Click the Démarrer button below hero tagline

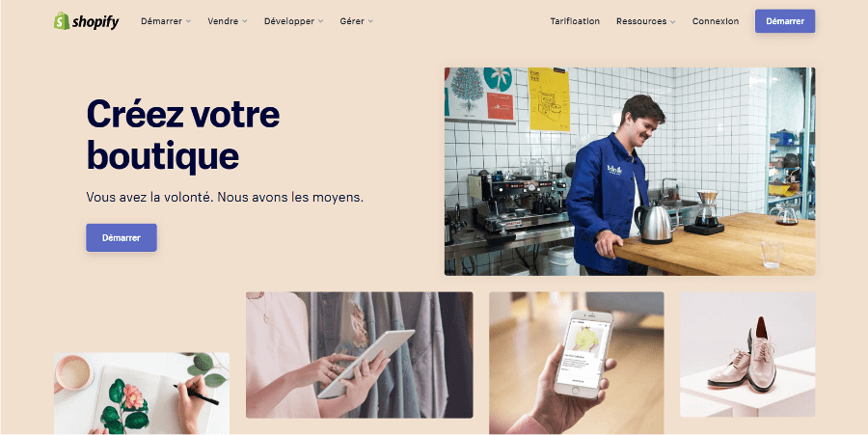(122, 237)
